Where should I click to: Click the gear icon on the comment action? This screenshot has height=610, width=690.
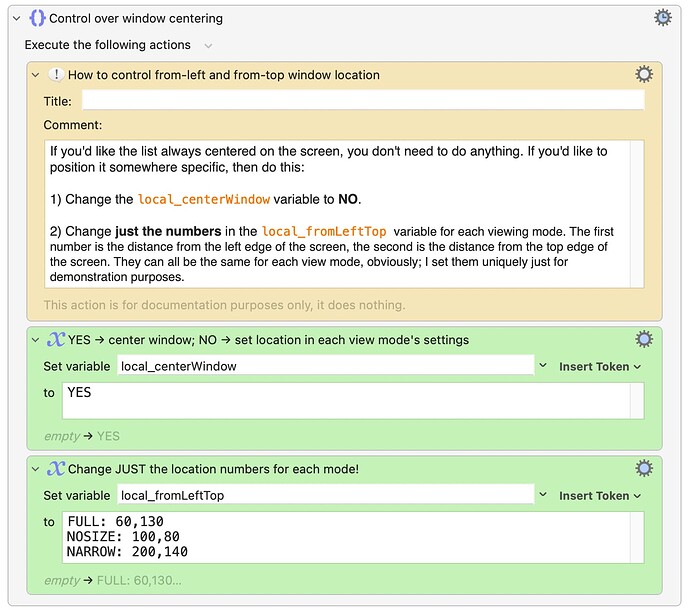click(644, 74)
